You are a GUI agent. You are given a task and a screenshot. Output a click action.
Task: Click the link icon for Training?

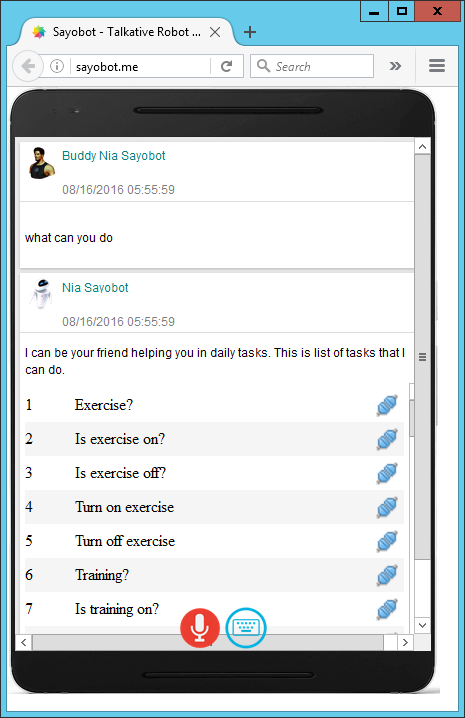coord(387,575)
